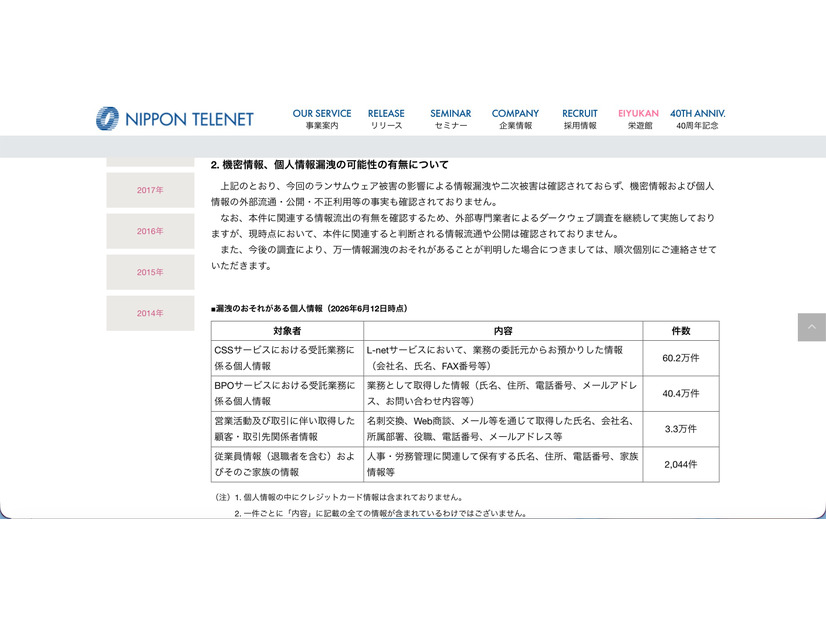The width and height of the screenshot is (826, 620).
Task: Click the 営業活動及び取引 subject cell
Action: click(287, 429)
